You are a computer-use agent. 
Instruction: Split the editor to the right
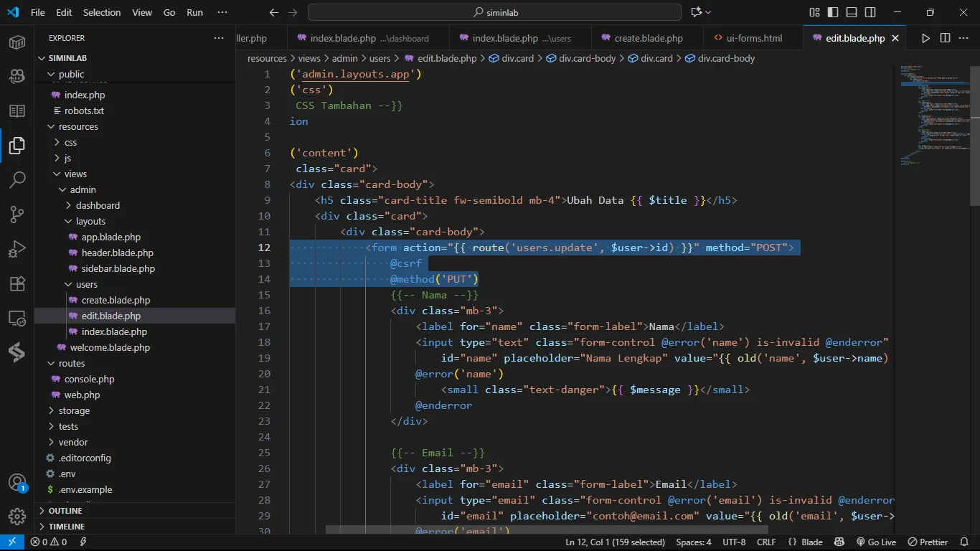pos(945,38)
